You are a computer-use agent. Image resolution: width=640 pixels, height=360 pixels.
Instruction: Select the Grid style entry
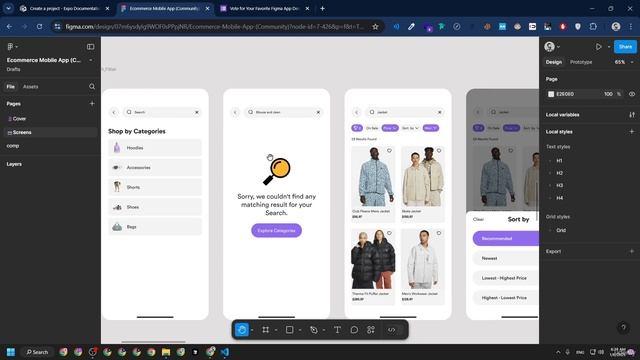pyautogui.click(x=561, y=230)
